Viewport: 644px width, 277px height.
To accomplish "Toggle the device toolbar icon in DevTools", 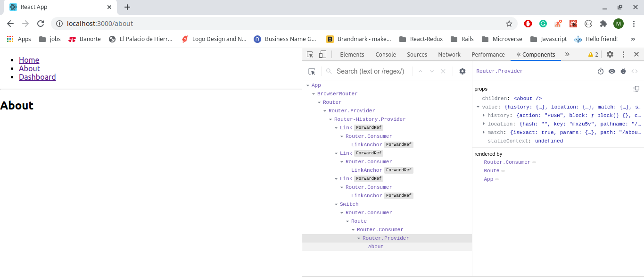I will [322, 54].
